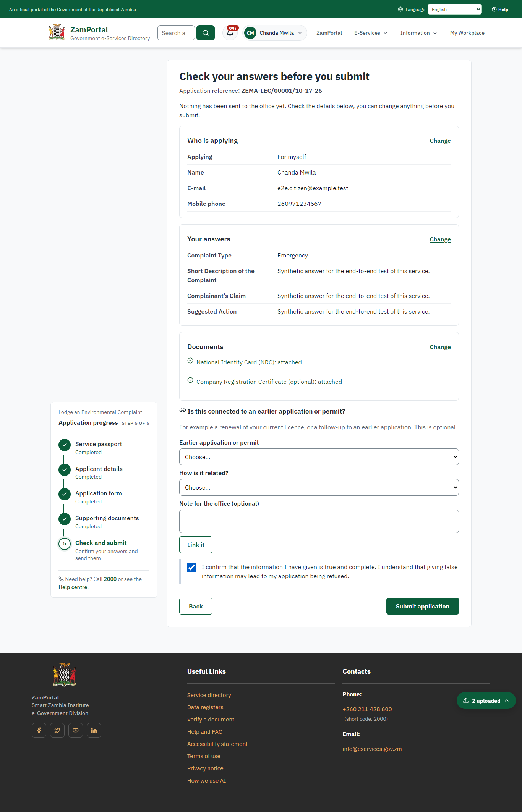Open the How we use AI link
The width and height of the screenshot is (522, 812).
[x=206, y=781]
